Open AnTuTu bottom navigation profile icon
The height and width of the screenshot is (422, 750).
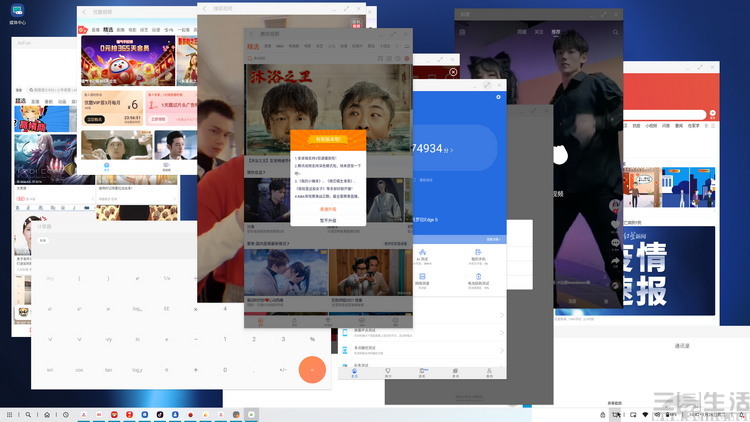tap(489, 373)
